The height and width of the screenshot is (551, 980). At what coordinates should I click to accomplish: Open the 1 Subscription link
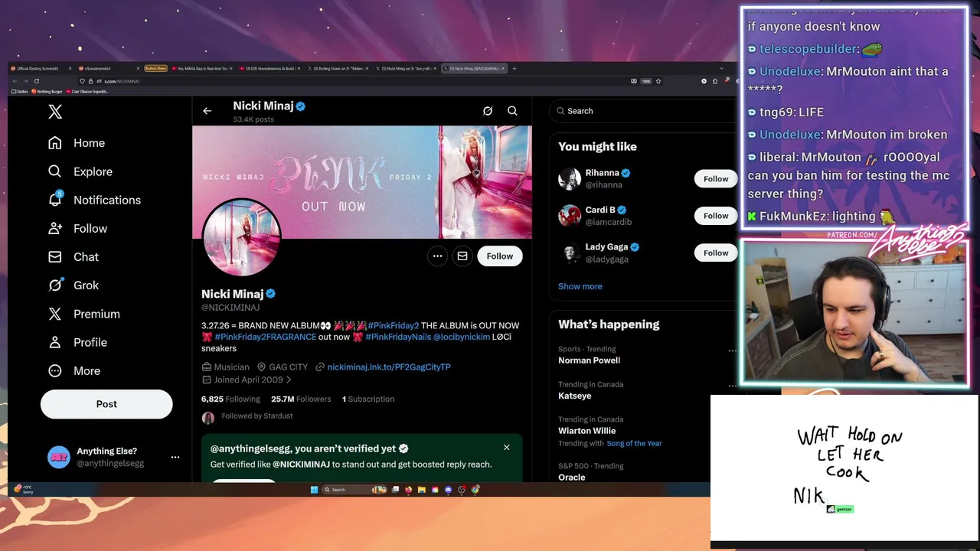tap(368, 399)
